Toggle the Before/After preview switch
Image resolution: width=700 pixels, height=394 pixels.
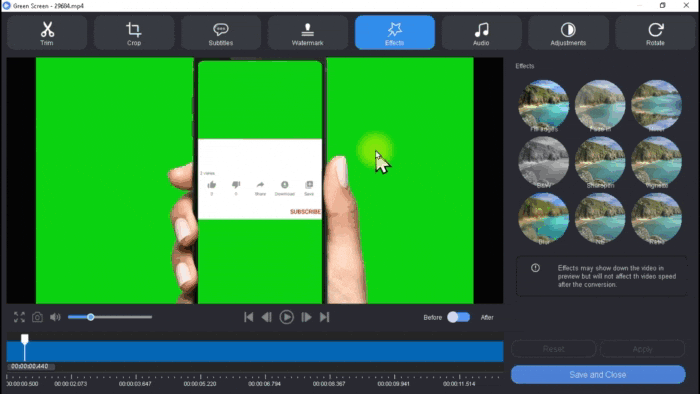pos(459,317)
